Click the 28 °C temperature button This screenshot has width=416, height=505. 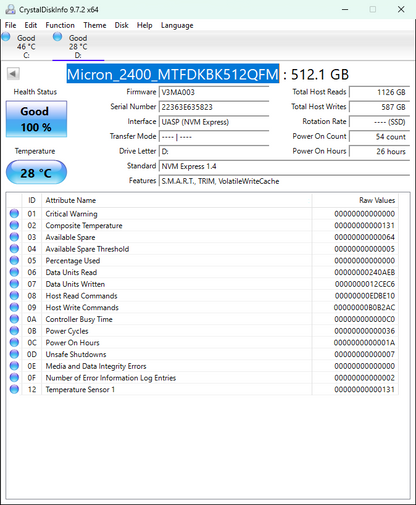pos(36,172)
